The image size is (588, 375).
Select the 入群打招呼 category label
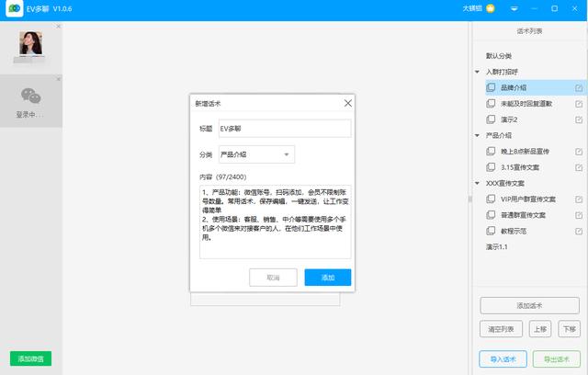502,72
